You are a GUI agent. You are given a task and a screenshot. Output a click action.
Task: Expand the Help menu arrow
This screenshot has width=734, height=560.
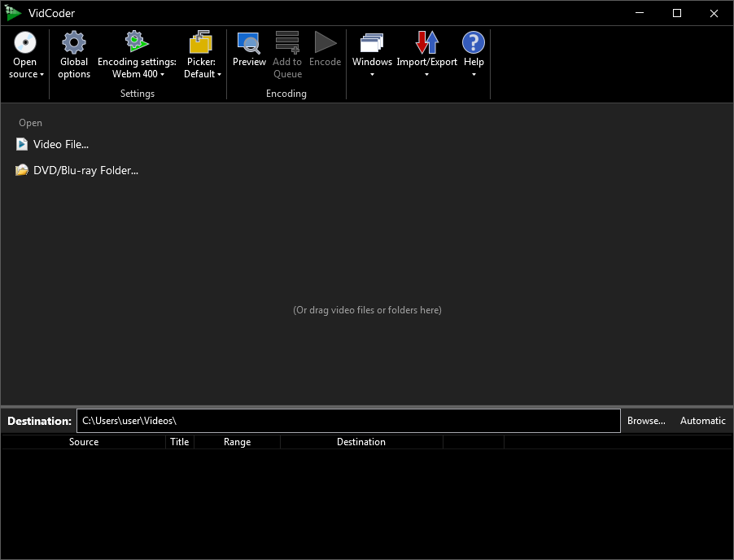tap(474, 74)
